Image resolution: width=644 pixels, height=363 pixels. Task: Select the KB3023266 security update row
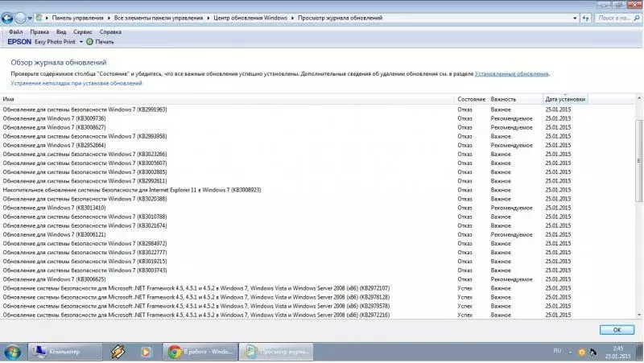[317, 155]
